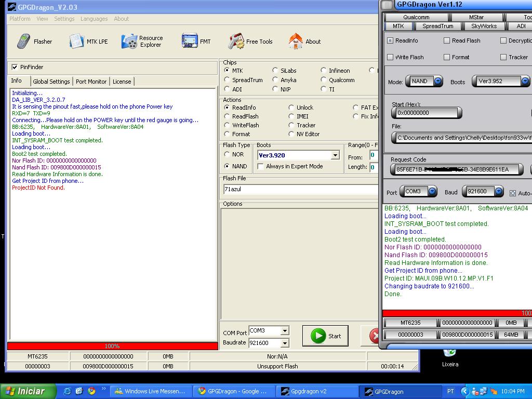Check Format in GPGDragon Ver1.12 window
Viewport: 532px width, 399px height.
point(447,57)
